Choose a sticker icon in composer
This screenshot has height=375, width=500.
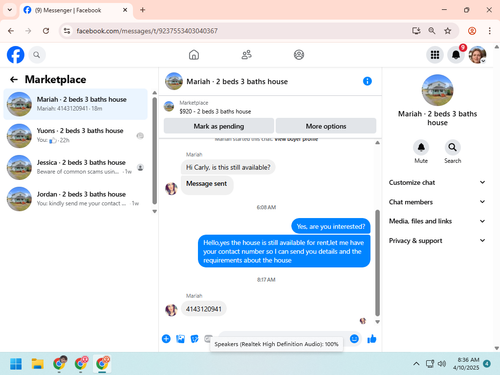[194, 339]
